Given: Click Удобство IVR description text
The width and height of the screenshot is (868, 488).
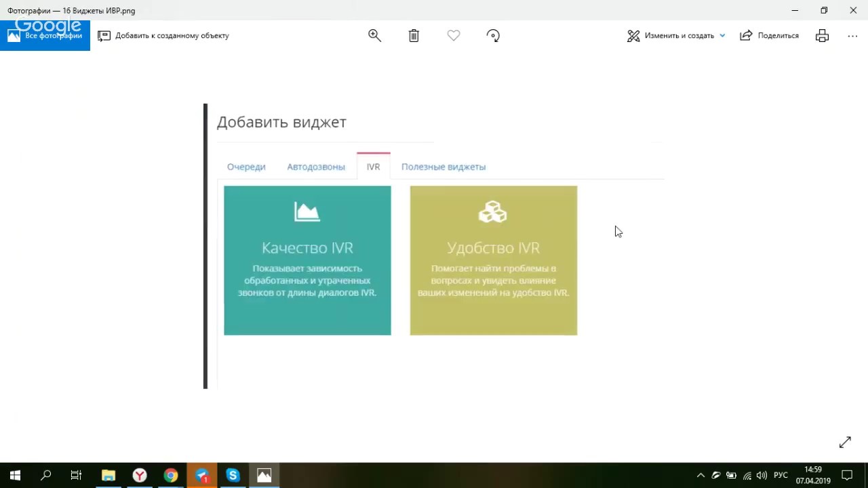Looking at the screenshot, I should coord(494,281).
